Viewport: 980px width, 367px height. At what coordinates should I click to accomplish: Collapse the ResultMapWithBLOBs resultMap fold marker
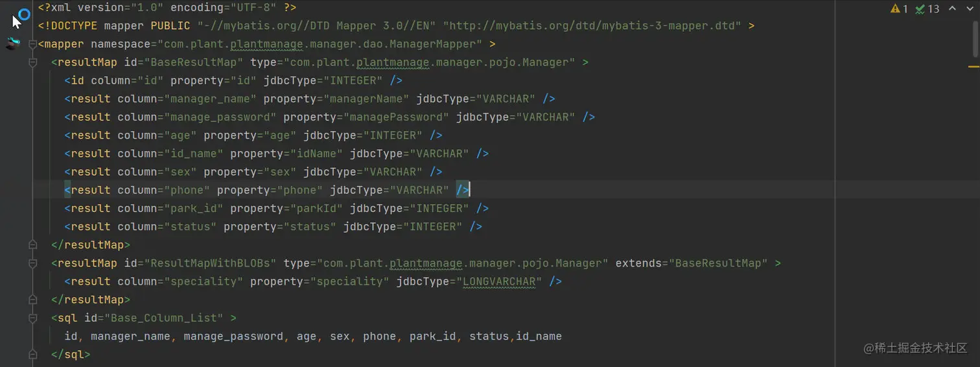pyautogui.click(x=32, y=263)
